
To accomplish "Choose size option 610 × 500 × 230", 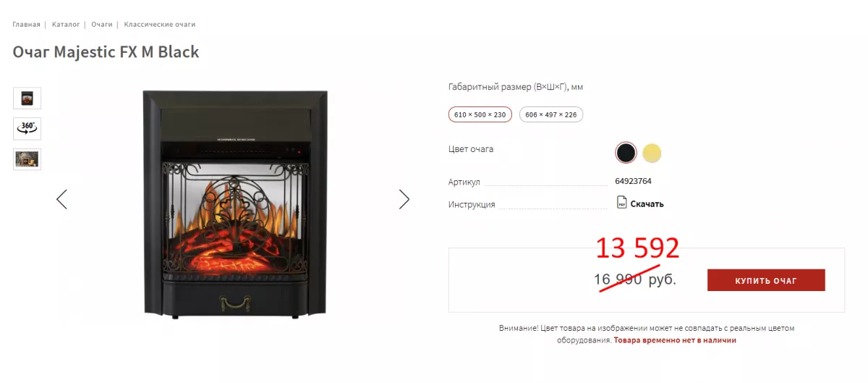I will tap(480, 114).
